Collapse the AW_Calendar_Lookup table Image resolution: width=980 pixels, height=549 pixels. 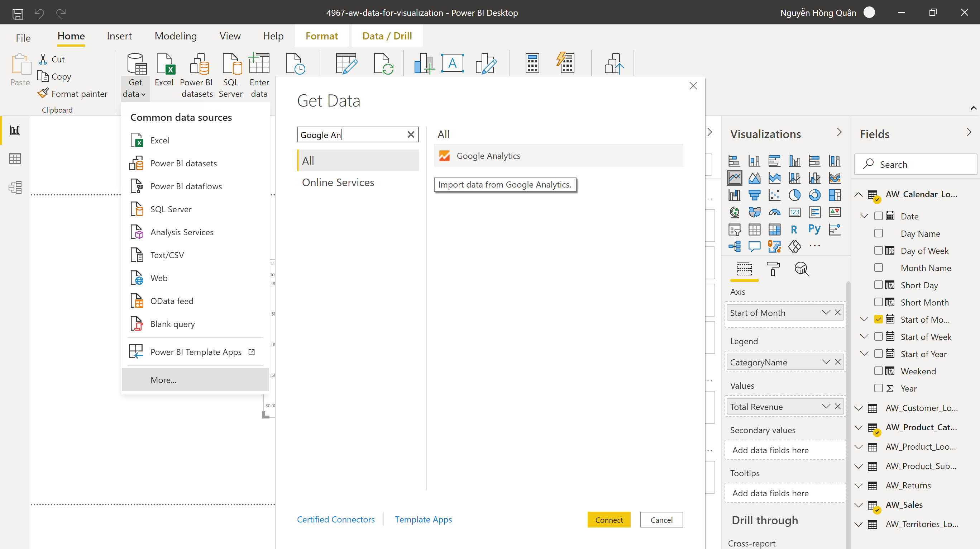click(x=859, y=194)
